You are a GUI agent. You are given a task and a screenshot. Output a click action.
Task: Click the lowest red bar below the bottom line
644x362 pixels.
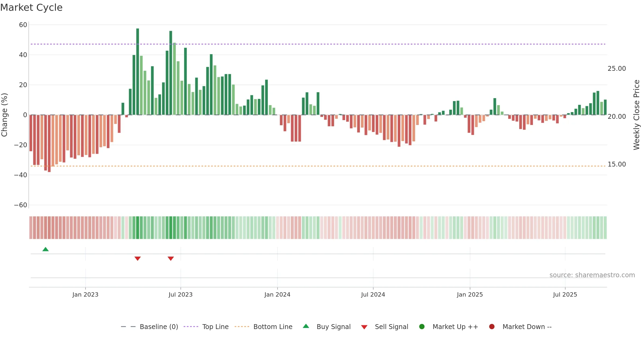[49, 143]
